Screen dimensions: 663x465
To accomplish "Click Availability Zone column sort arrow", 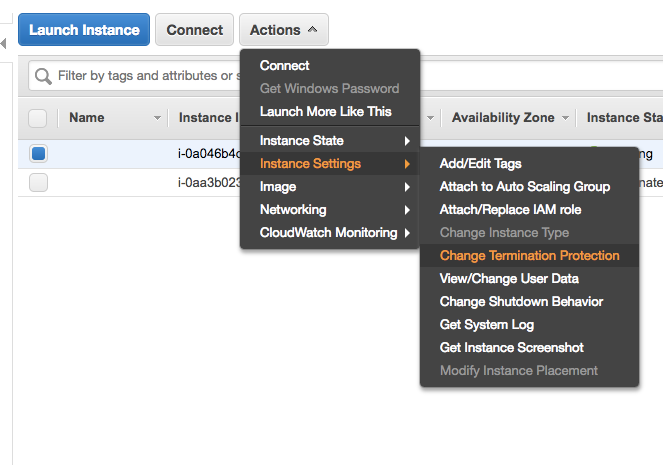I will point(565,118).
